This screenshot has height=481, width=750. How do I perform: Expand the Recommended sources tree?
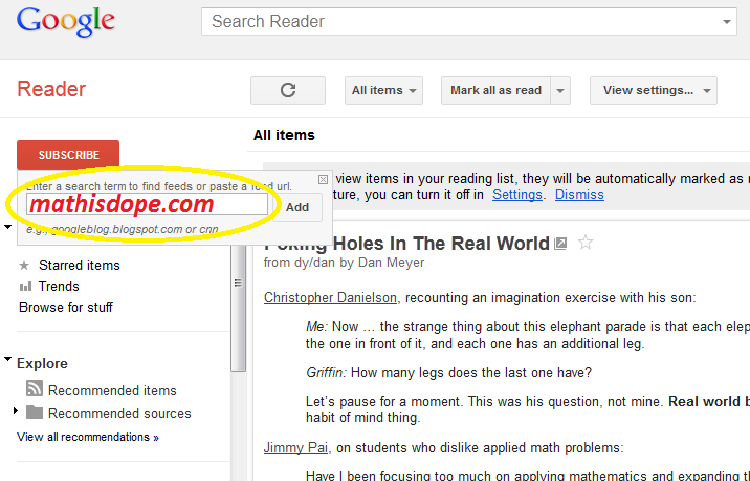coord(16,412)
